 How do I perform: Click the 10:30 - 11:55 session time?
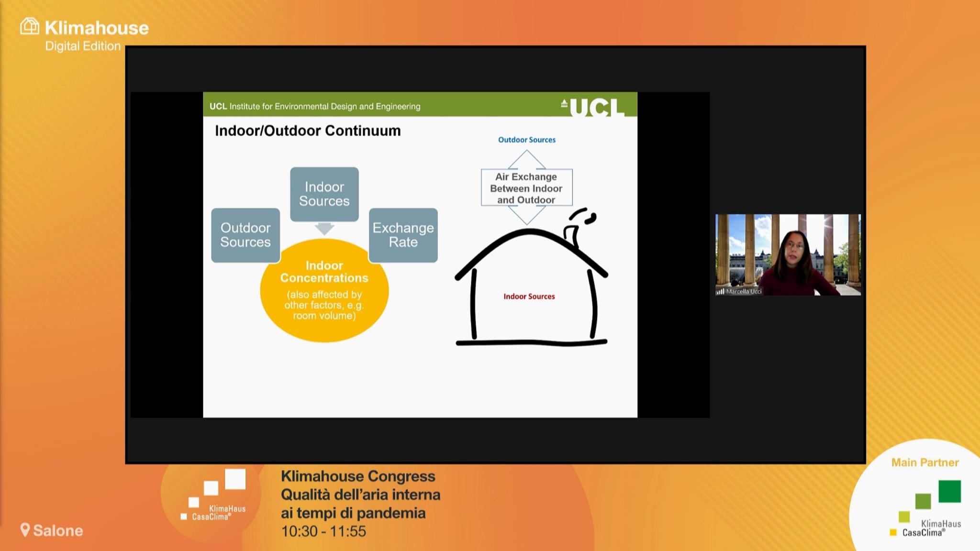[323, 531]
